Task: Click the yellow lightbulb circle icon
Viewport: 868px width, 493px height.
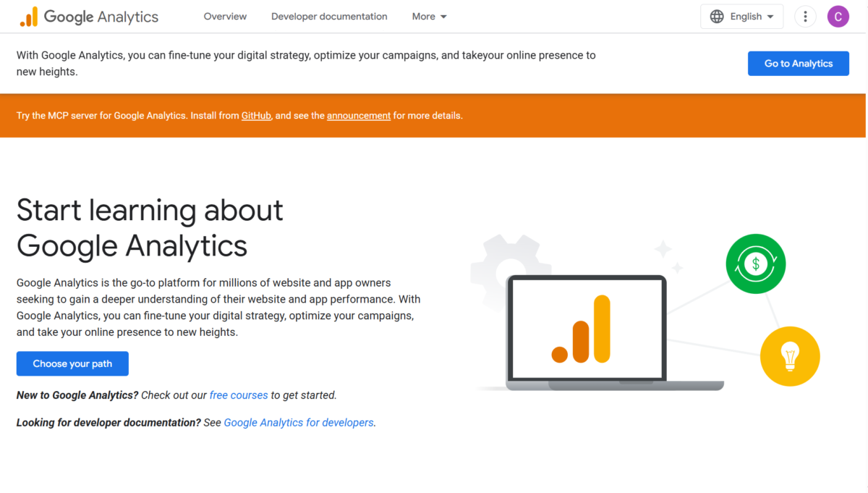Action: point(790,355)
